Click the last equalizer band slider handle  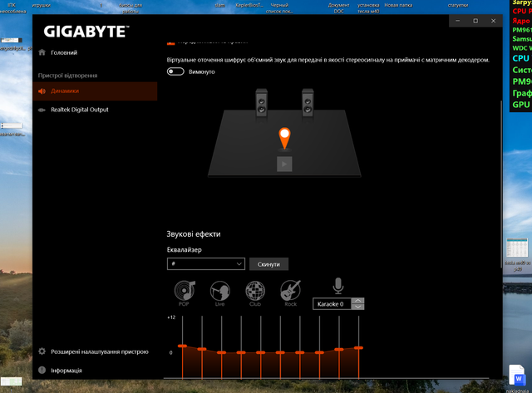tap(358, 348)
